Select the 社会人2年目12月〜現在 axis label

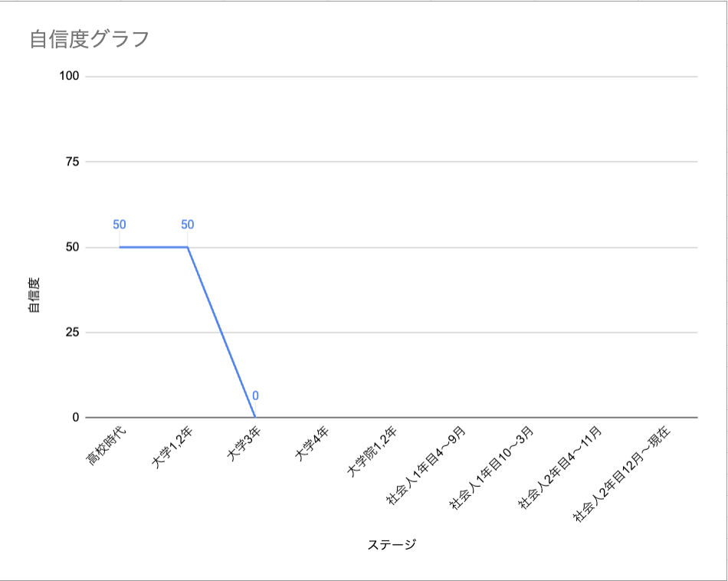(x=622, y=474)
